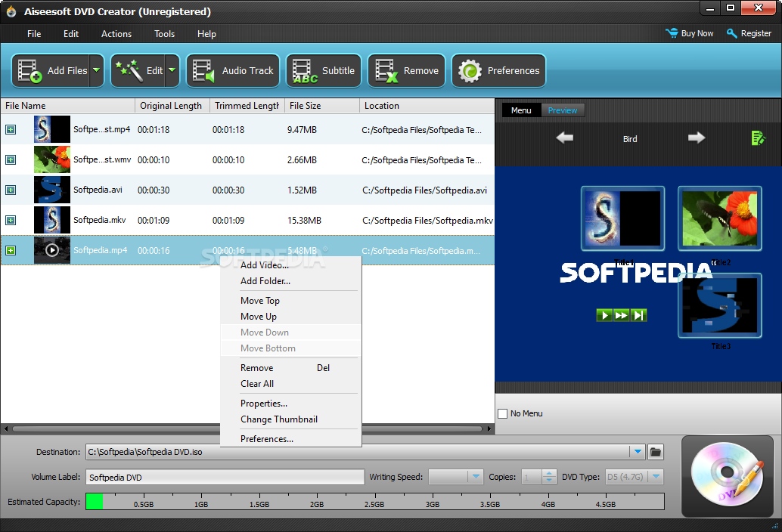Open the Tools menu
The height and width of the screenshot is (532, 782).
tap(164, 34)
